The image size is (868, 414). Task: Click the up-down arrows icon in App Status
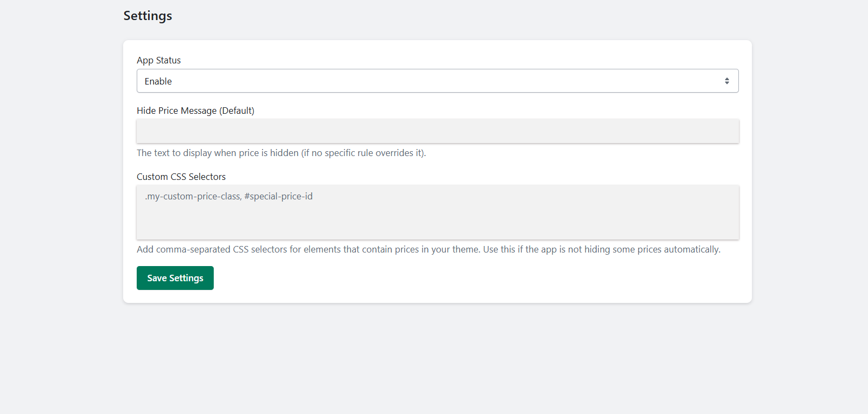tap(726, 81)
